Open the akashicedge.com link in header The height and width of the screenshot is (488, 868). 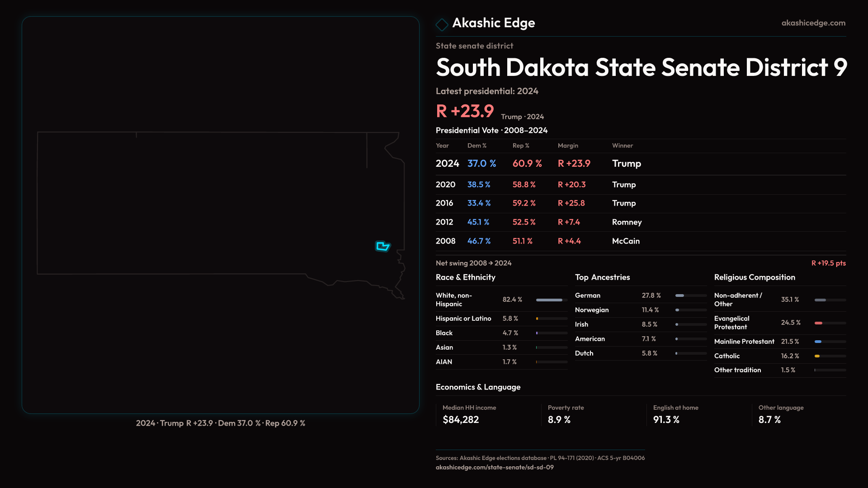point(813,23)
